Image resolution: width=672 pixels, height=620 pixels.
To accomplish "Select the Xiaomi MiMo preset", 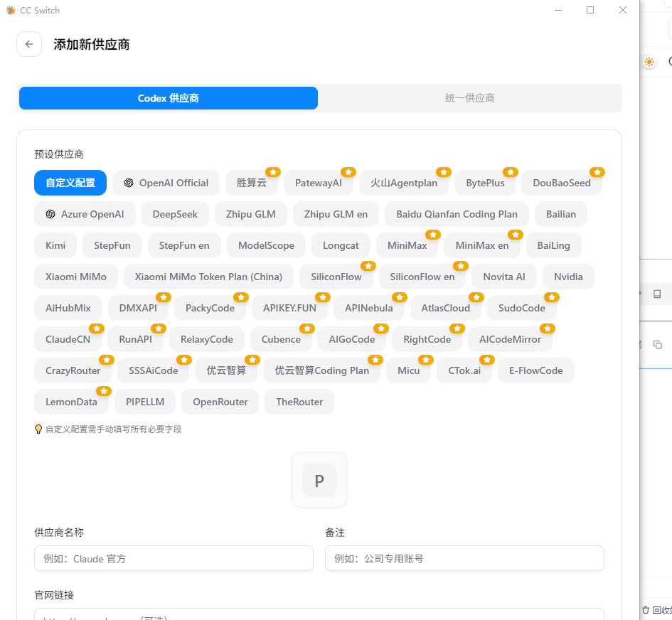I will 76,277.
